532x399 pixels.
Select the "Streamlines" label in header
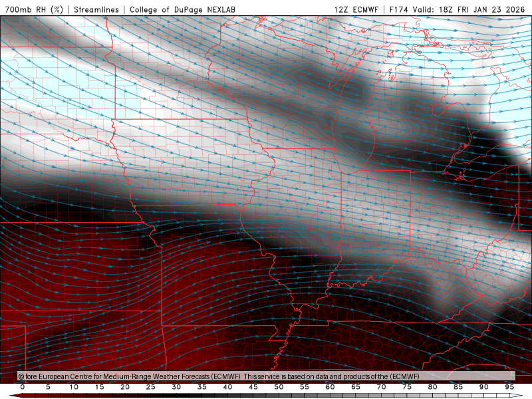pos(96,9)
